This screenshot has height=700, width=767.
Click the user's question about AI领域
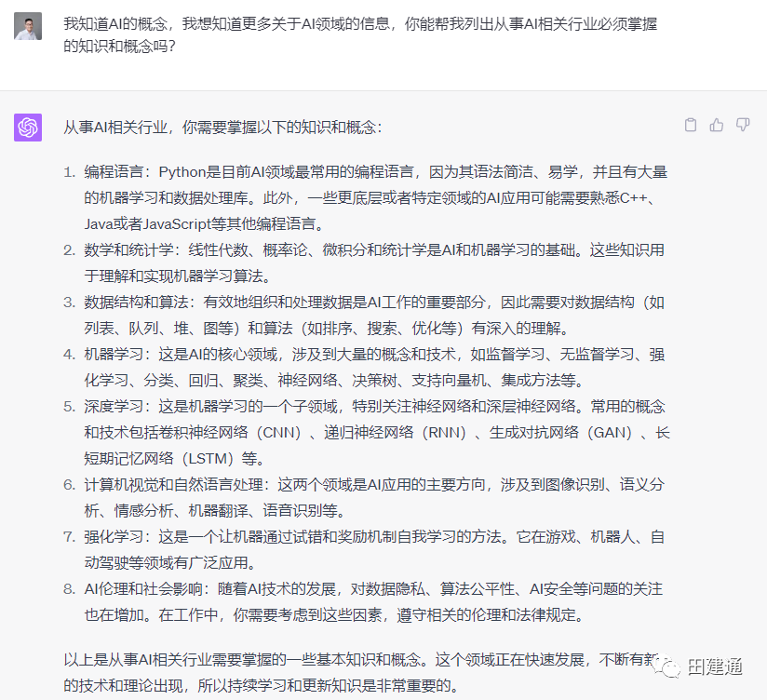(360, 34)
